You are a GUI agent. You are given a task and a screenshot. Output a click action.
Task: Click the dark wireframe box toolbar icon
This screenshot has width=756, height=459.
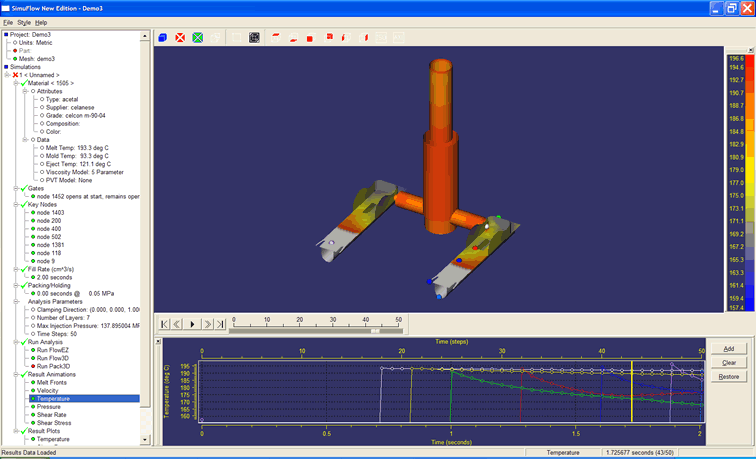[254, 38]
